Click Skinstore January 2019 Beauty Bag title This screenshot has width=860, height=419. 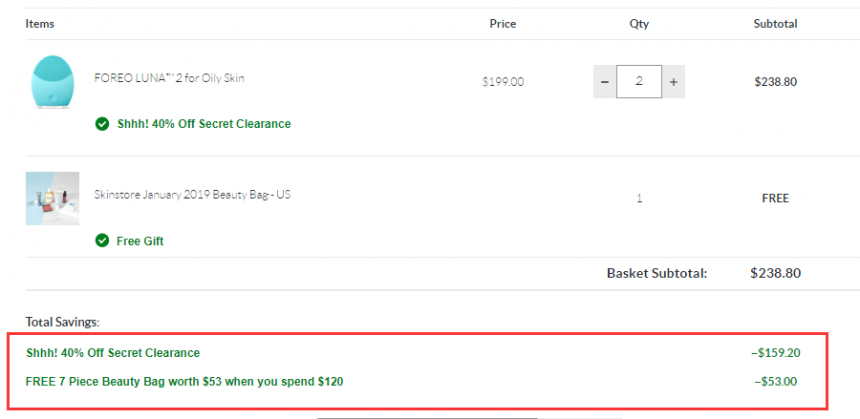[193, 195]
